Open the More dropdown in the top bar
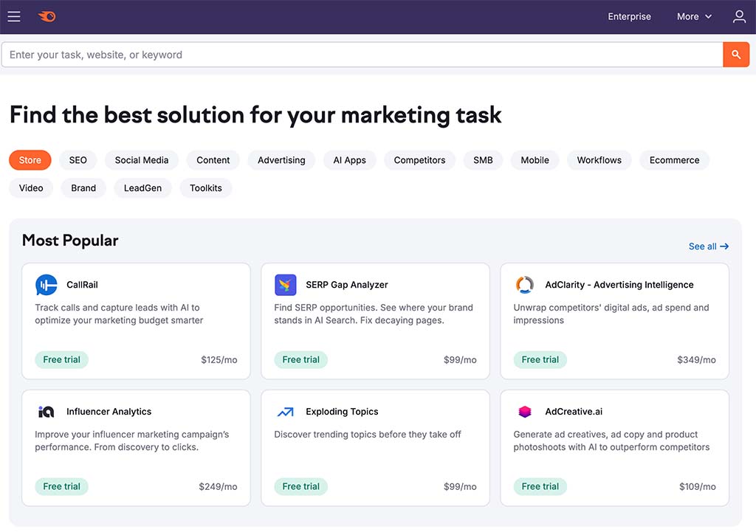Image resolution: width=756 pixels, height=532 pixels. pos(693,16)
